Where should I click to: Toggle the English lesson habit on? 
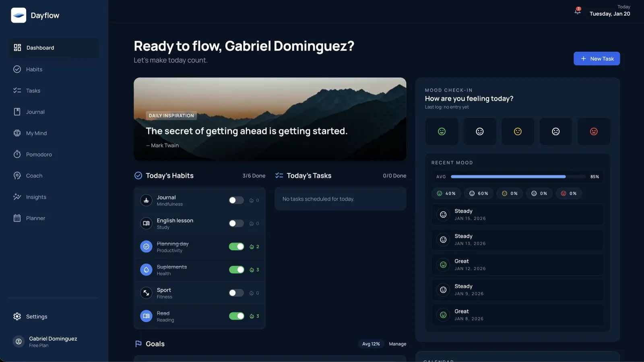coord(236,223)
